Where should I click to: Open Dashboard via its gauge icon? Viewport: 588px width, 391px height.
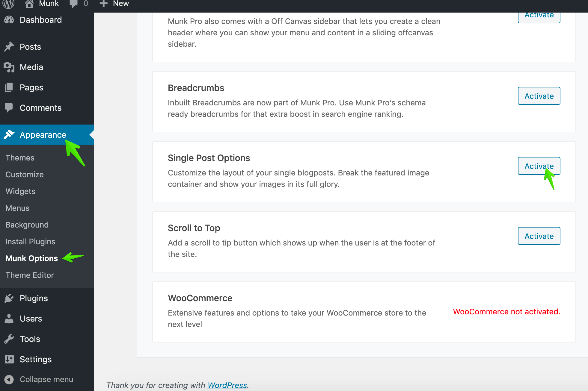(9, 20)
